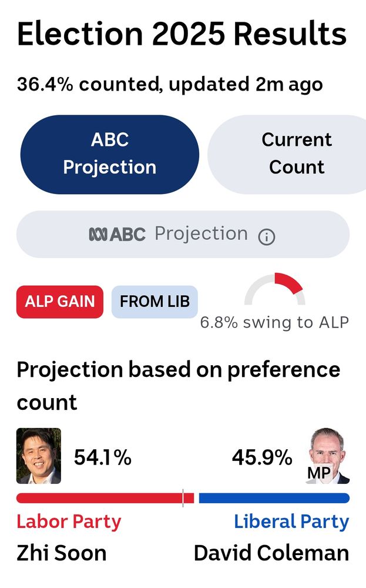This screenshot has height=588, width=366.
Task: Click the red-blue two-party preferred bar
Action: point(183,497)
